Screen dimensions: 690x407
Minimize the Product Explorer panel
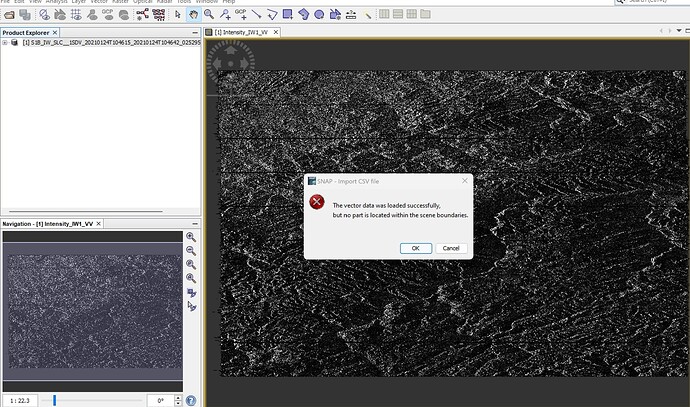point(195,33)
